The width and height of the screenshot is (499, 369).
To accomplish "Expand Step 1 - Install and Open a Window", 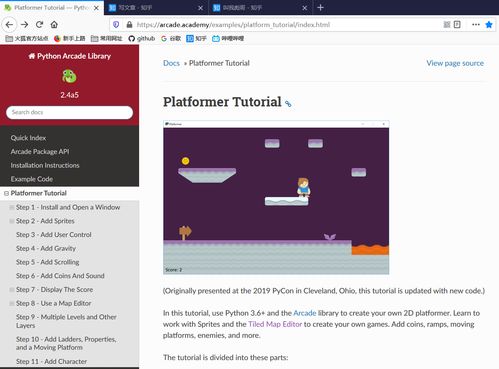I will [12, 207].
